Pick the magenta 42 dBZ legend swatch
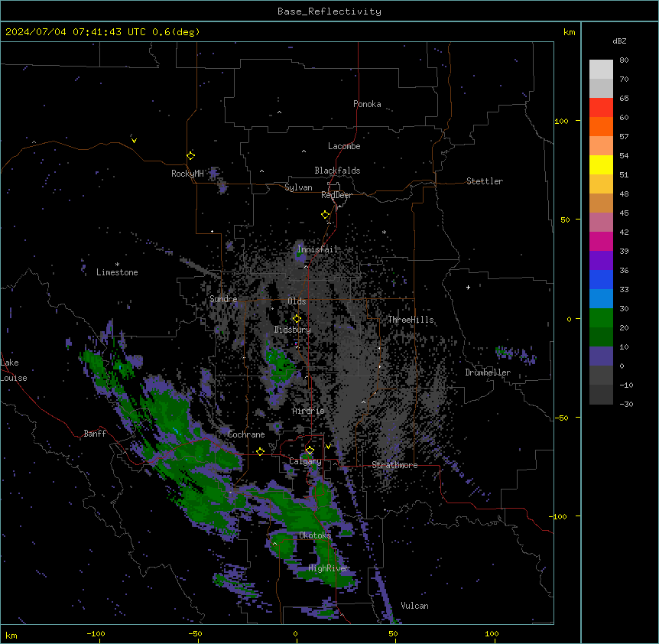Image resolution: width=659 pixels, height=644 pixels. (601, 241)
